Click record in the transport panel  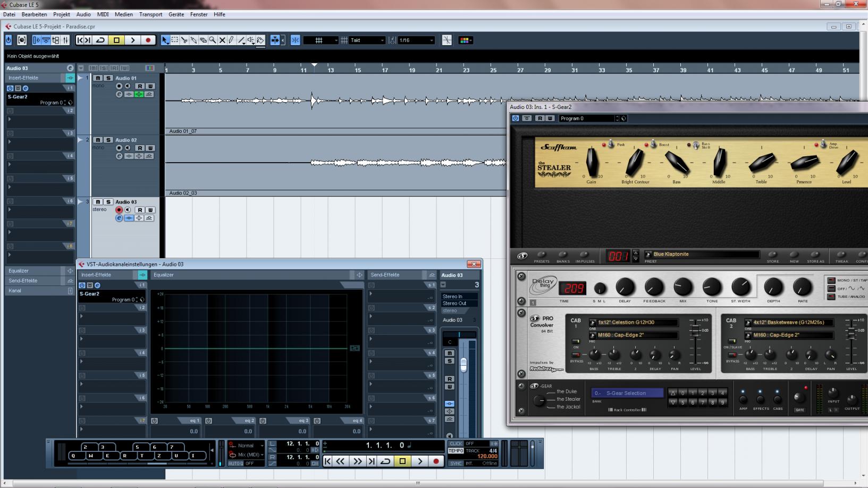(436, 461)
